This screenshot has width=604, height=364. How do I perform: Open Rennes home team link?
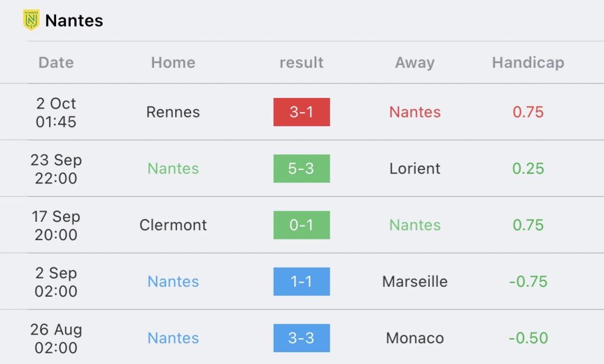point(173,112)
